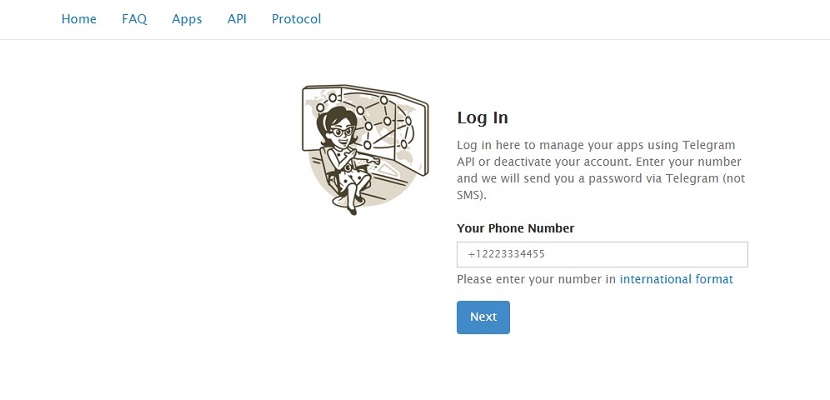Open the Protocol page link
This screenshot has height=400, width=830.
(x=296, y=19)
